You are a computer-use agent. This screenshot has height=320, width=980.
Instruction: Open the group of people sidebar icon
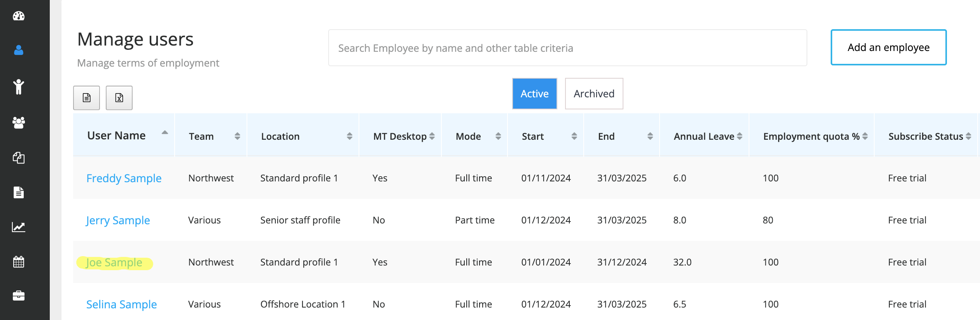click(x=19, y=123)
